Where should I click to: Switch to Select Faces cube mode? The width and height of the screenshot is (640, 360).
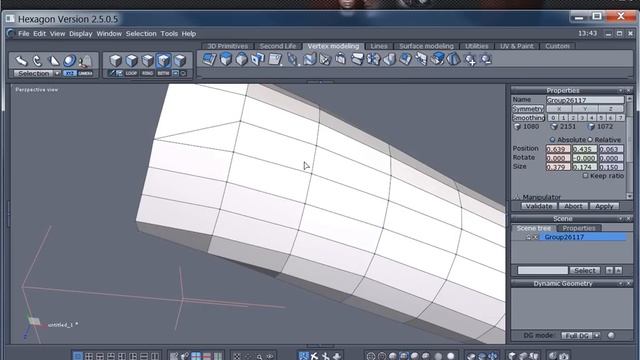(131, 61)
